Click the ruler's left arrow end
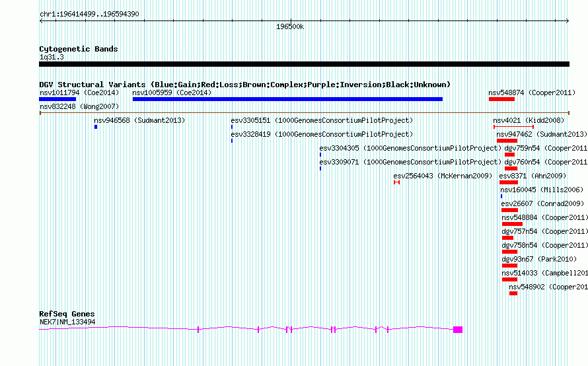Screen dimensions: 588x366 [41, 21]
